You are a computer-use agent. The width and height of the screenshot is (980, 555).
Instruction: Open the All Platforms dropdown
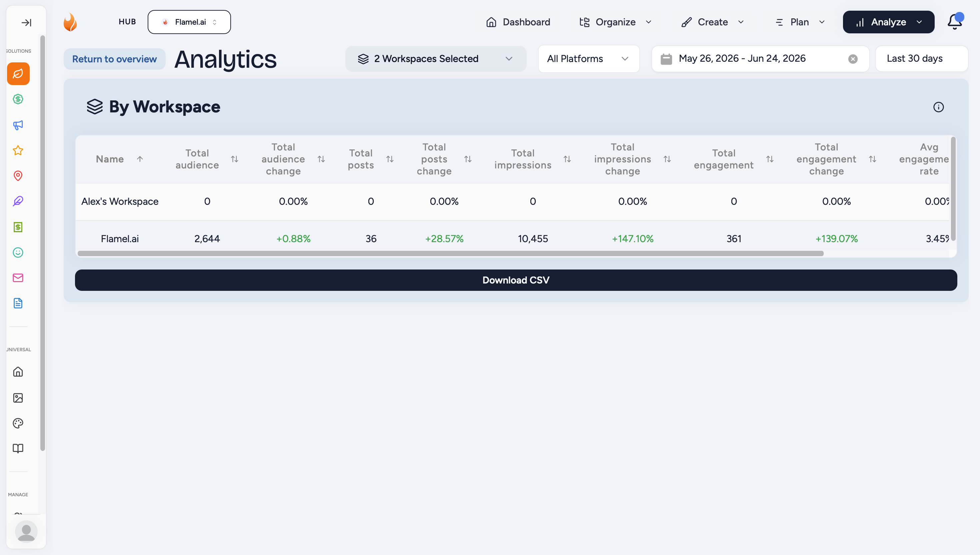pos(588,59)
